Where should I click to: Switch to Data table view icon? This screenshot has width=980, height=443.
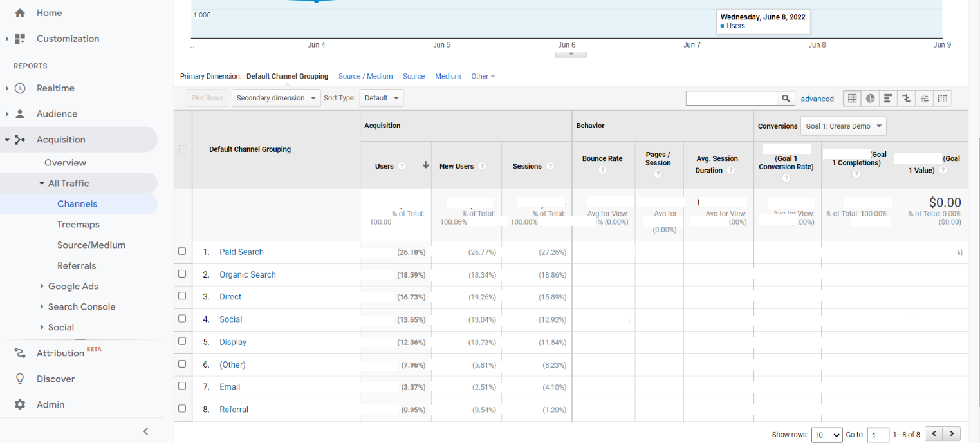852,99
